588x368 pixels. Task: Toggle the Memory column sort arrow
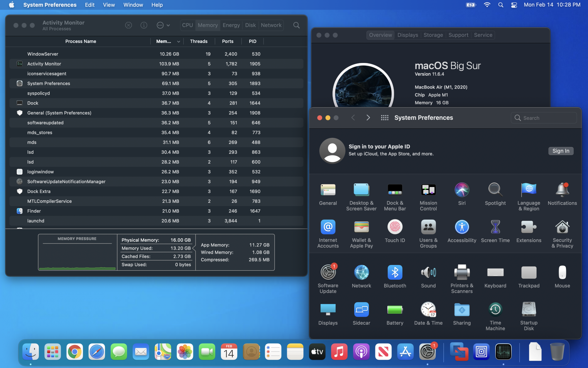pyautogui.click(x=178, y=42)
